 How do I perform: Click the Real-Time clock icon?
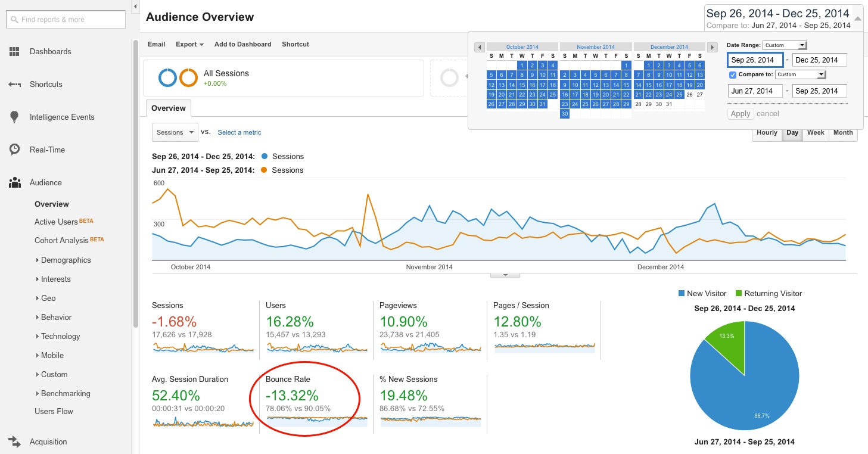tap(14, 150)
